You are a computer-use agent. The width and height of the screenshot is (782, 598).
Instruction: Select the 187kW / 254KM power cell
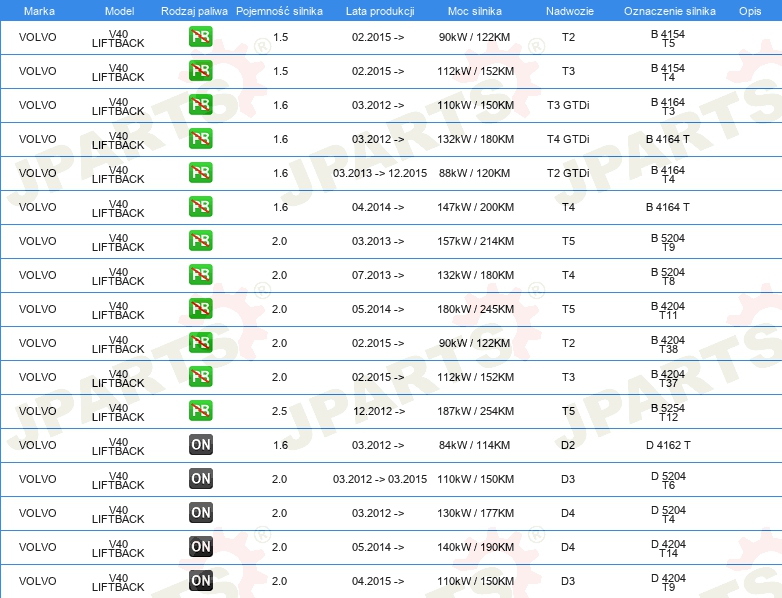[x=475, y=411]
